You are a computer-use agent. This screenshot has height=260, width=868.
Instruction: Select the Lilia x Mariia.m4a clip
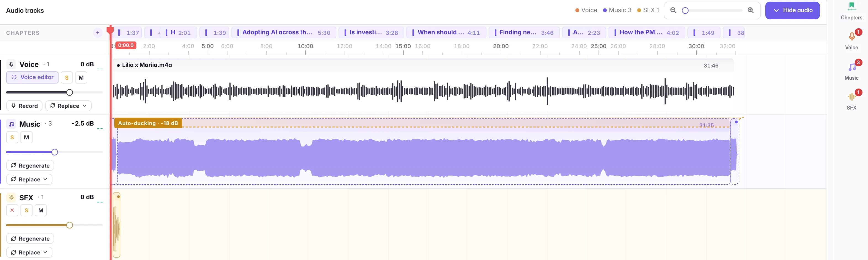[424, 84]
